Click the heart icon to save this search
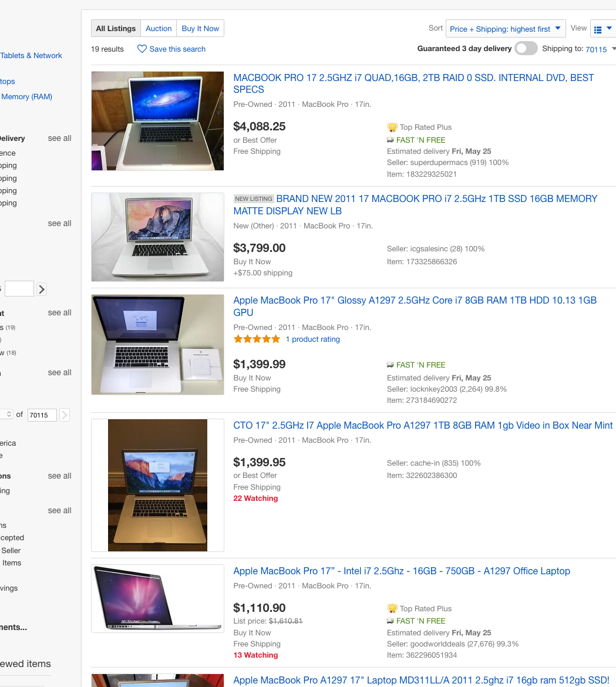 (x=142, y=49)
